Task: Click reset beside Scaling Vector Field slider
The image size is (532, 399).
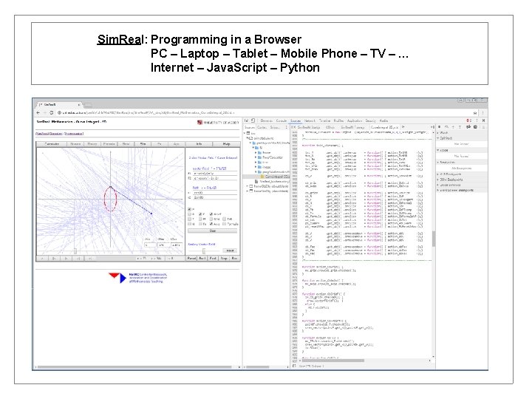Action: pyautogui.click(x=230, y=250)
